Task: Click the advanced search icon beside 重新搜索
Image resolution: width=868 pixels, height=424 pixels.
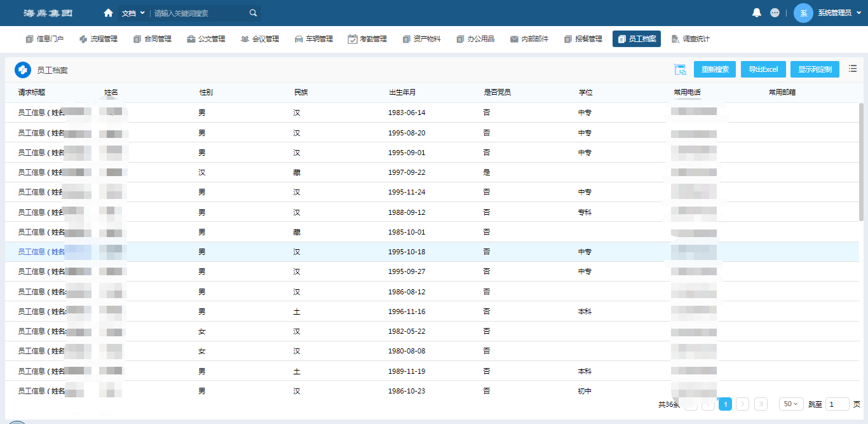Action: [680, 69]
